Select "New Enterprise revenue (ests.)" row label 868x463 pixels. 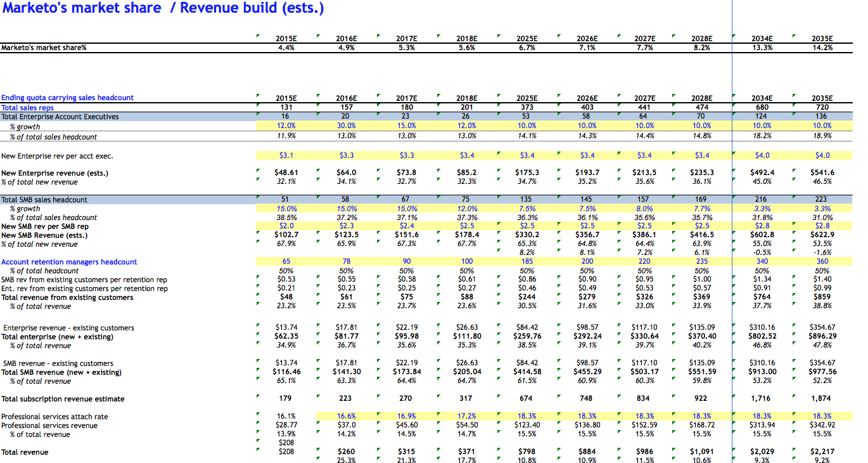click(x=54, y=173)
